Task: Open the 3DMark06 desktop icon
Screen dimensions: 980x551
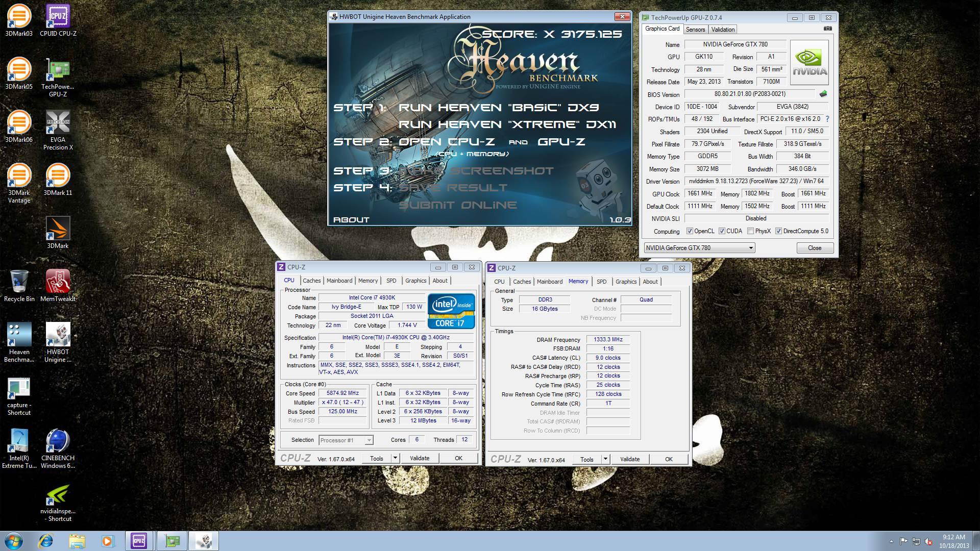Action: pos(19,127)
